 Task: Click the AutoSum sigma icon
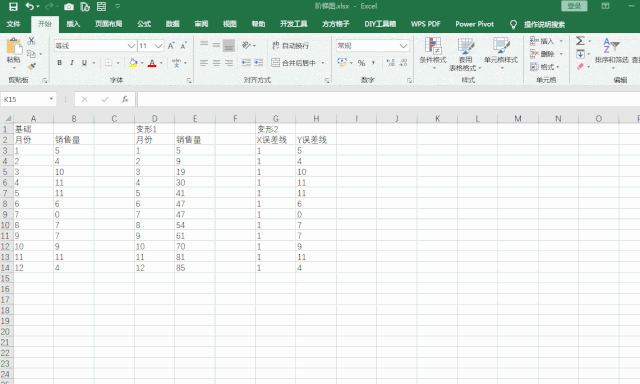[x=580, y=41]
